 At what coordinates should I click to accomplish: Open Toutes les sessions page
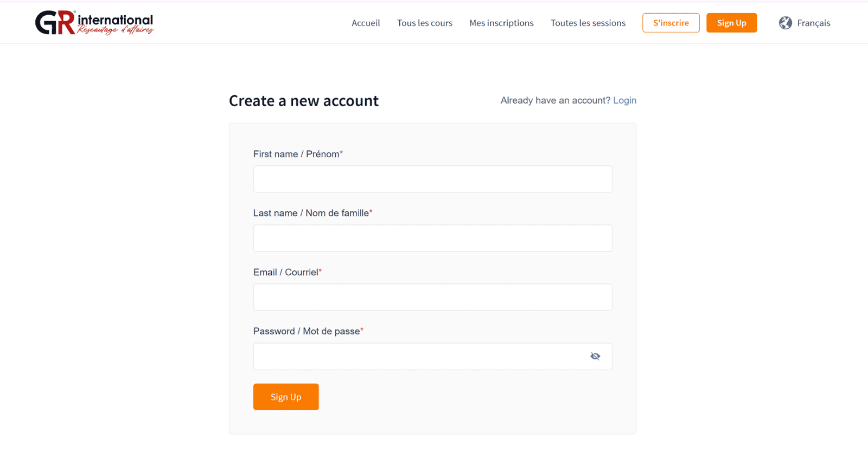(x=588, y=23)
